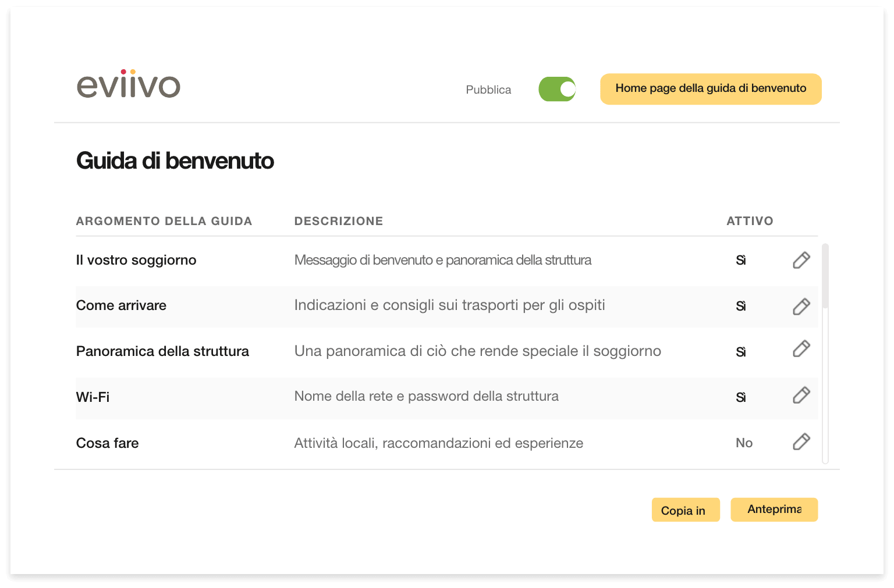
Task: Click the Copia in button
Action: point(686,510)
